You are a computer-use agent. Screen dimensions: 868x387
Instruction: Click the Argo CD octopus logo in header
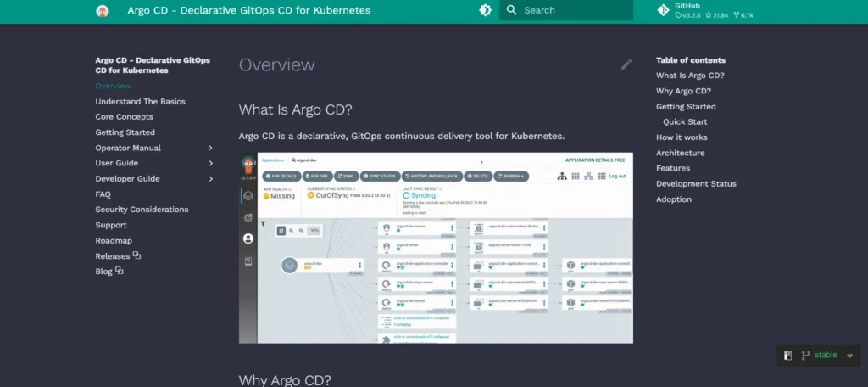(103, 10)
